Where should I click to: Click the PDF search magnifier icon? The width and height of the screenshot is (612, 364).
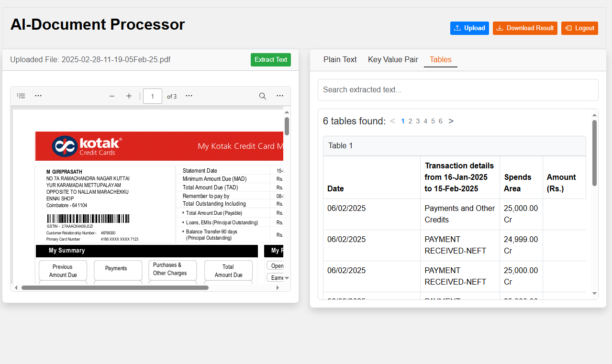click(x=263, y=96)
